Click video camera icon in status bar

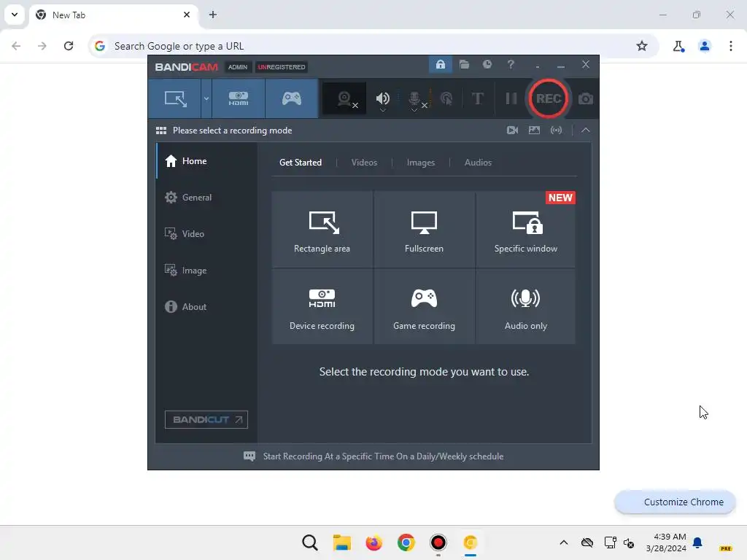[x=512, y=130]
